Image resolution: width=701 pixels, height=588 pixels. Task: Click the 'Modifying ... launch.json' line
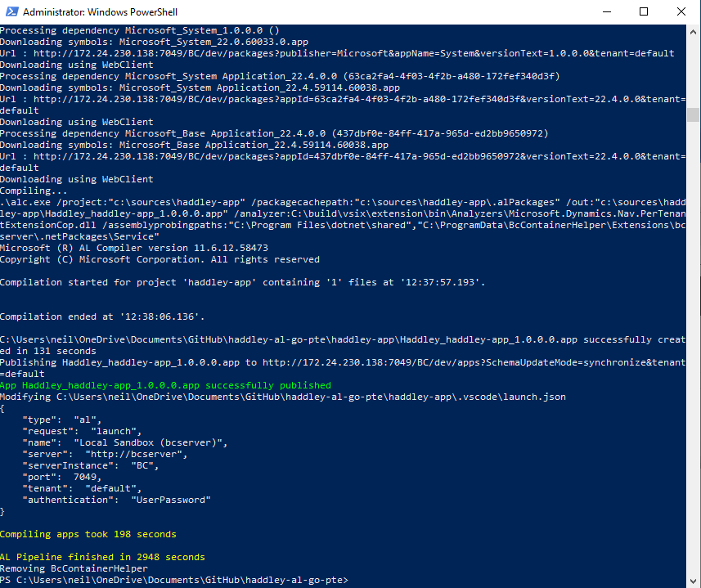click(283, 397)
